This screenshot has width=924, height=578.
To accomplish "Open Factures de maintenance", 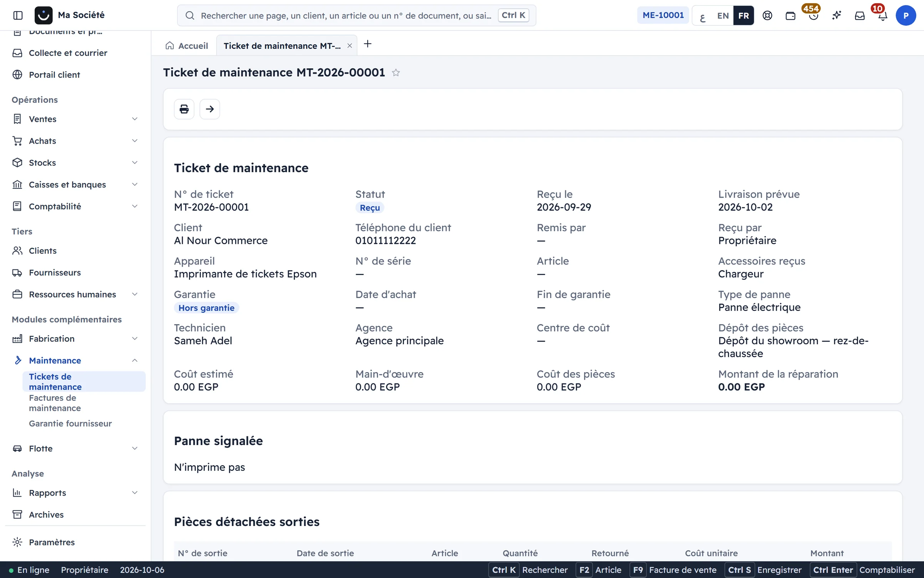I will [x=84, y=403].
